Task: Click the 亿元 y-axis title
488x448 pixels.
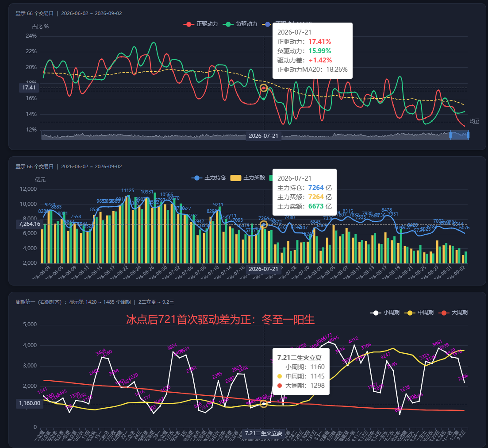Action: click(x=40, y=180)
